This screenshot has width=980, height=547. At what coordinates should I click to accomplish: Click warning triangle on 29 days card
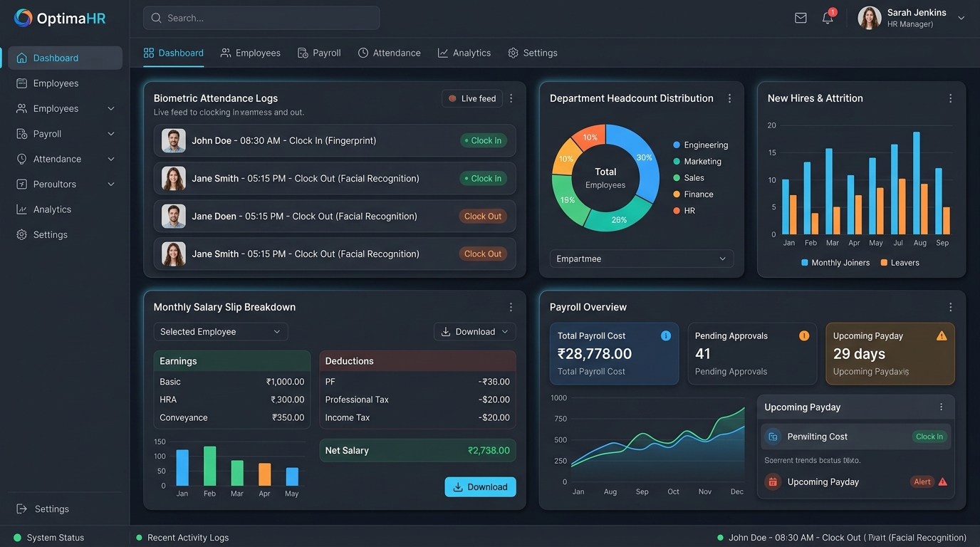click(x=942, y=336)
